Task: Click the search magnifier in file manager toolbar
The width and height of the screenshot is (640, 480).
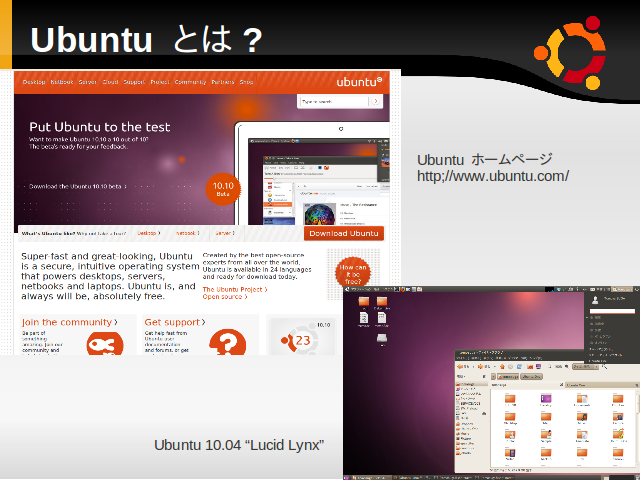Action: [x=604, y=367]
